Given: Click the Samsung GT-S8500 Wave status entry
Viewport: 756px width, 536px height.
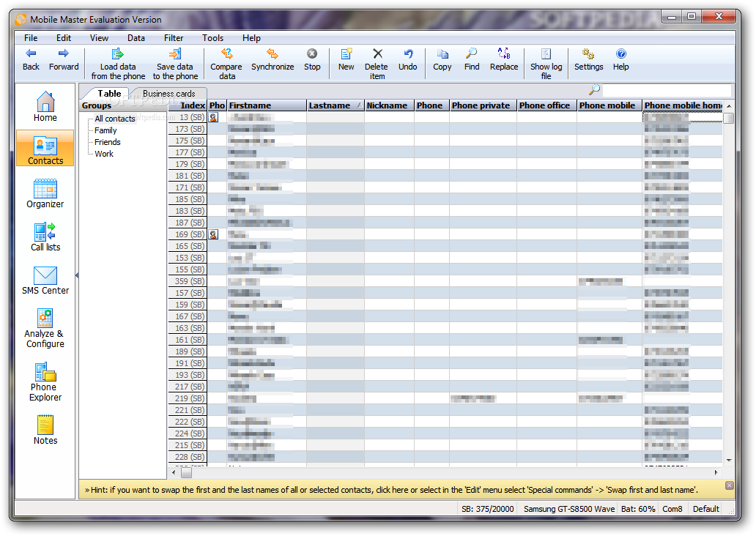Looking at the screenshot, I should coord(569,509).
